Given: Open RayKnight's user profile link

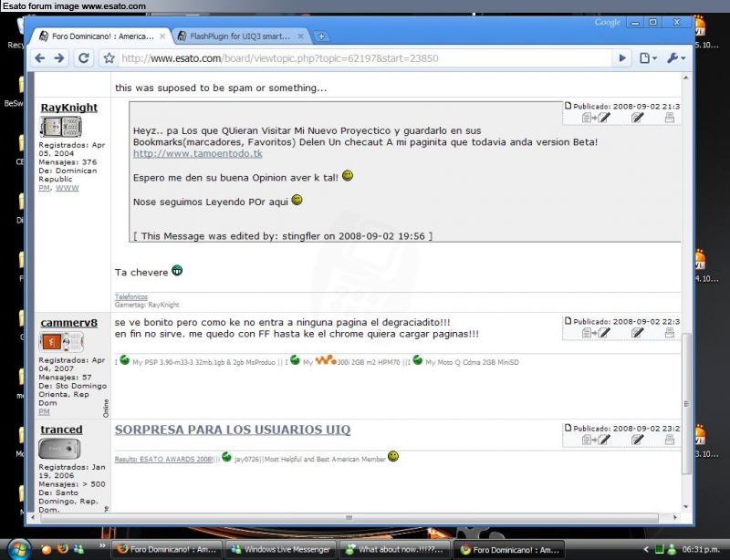Looking at the screenshot, I should point(68,108).
